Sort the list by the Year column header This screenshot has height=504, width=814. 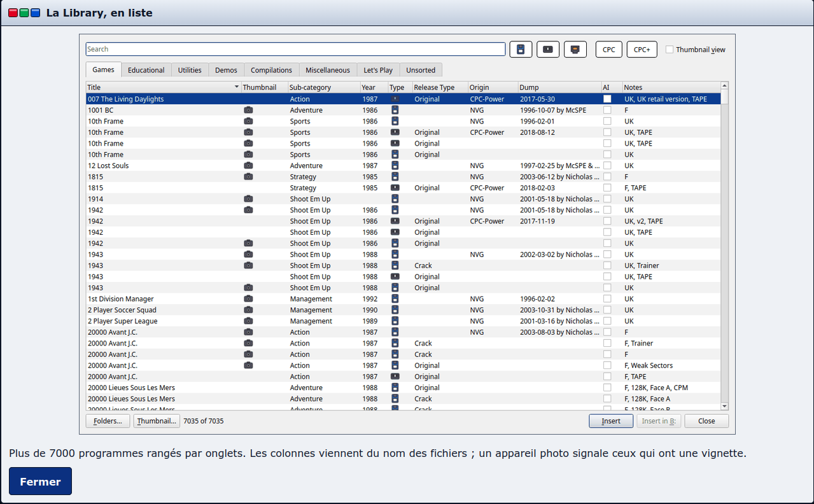pos(374,87)
